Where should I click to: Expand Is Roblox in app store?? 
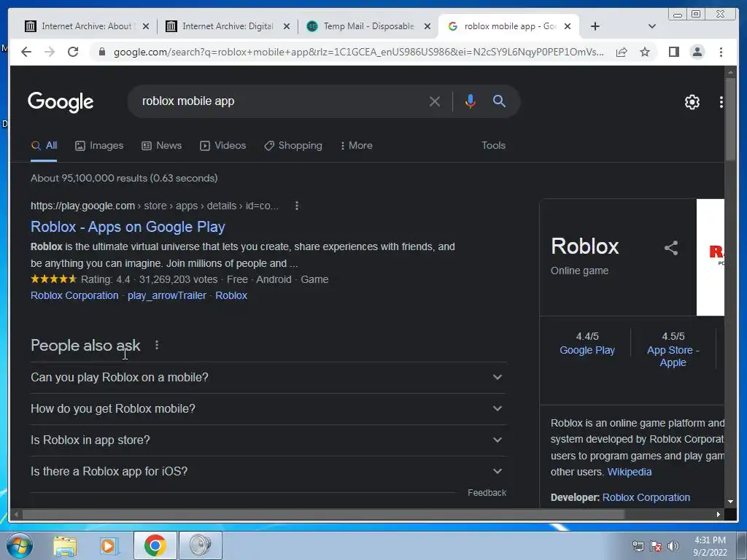coord(268,440)
